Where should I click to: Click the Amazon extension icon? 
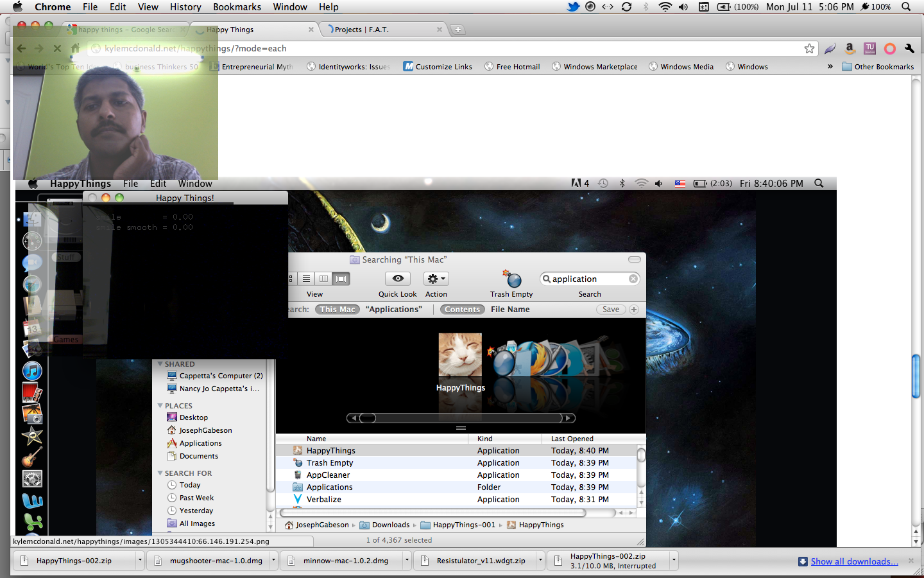coord(850,48)
